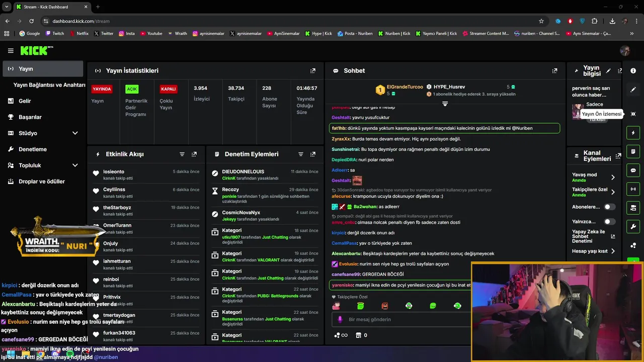Click the Recozy moderation entry
The width and height of the screenshot is (644, 362).
click(265, 196)
